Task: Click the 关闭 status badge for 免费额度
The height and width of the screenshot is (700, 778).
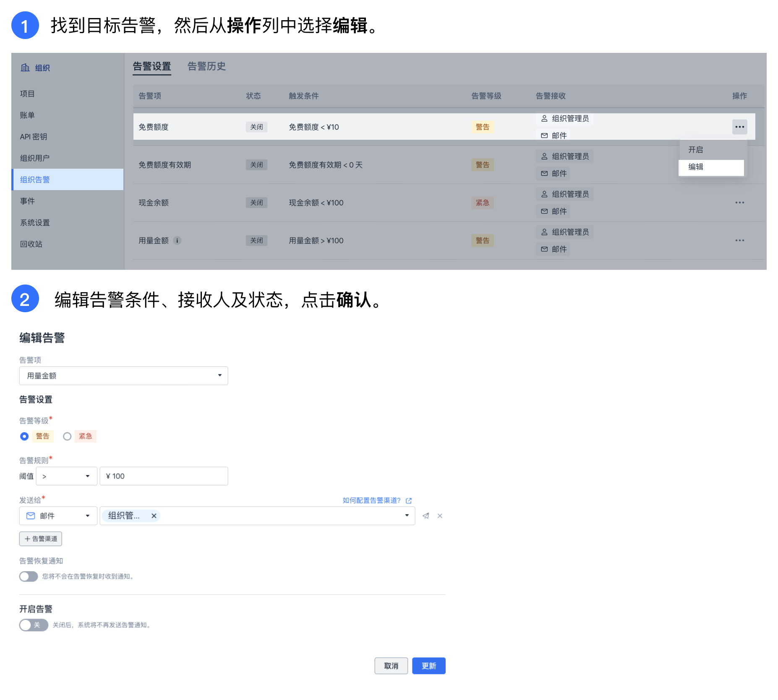Action: [256, 127]
